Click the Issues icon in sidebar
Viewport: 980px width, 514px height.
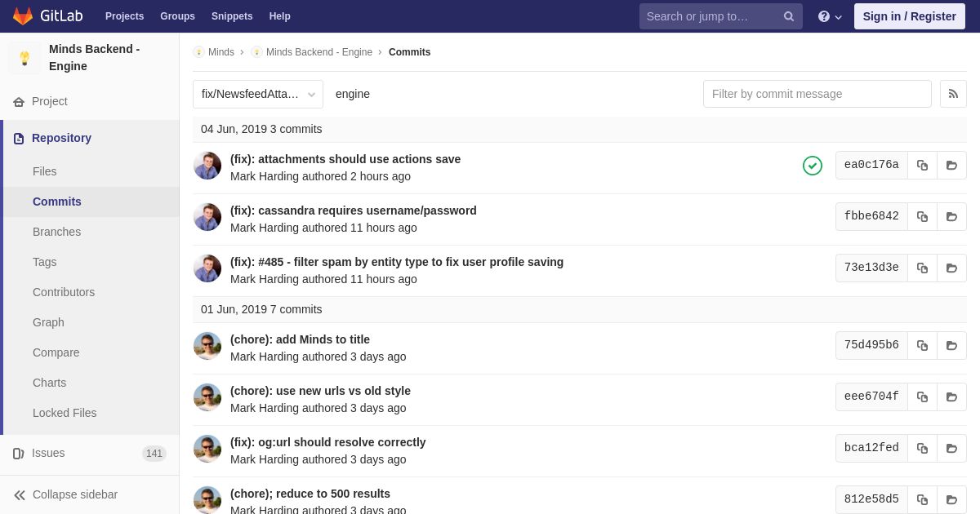[19, 454]
